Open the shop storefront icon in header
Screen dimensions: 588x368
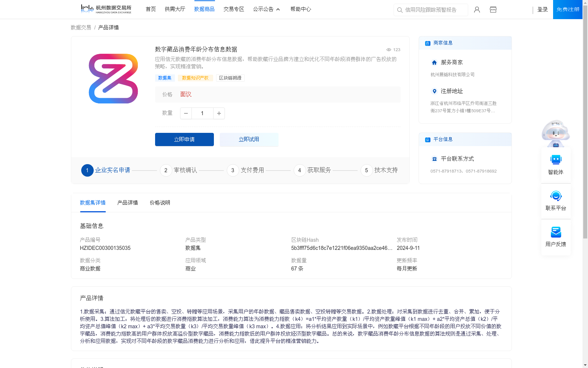click(493, 10)
